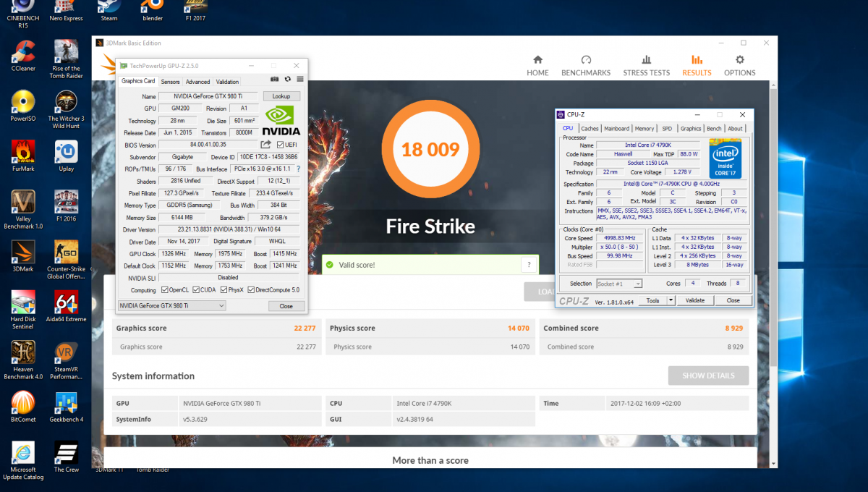Toggle the OpenCL checkbox
This screenshot has width=868, height=492.
click(x=165, y=289)
